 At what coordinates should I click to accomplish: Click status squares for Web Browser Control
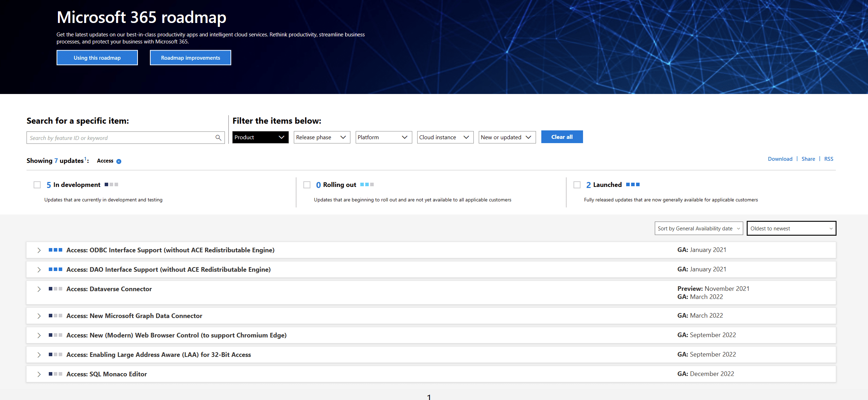pyautogui.click(x=56, y=335)
